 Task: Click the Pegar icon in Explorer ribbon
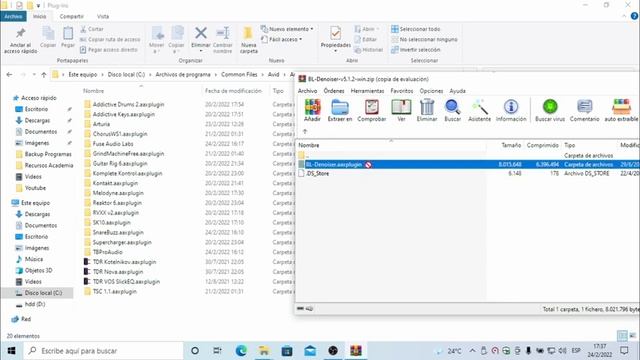[x=68, y=38]
